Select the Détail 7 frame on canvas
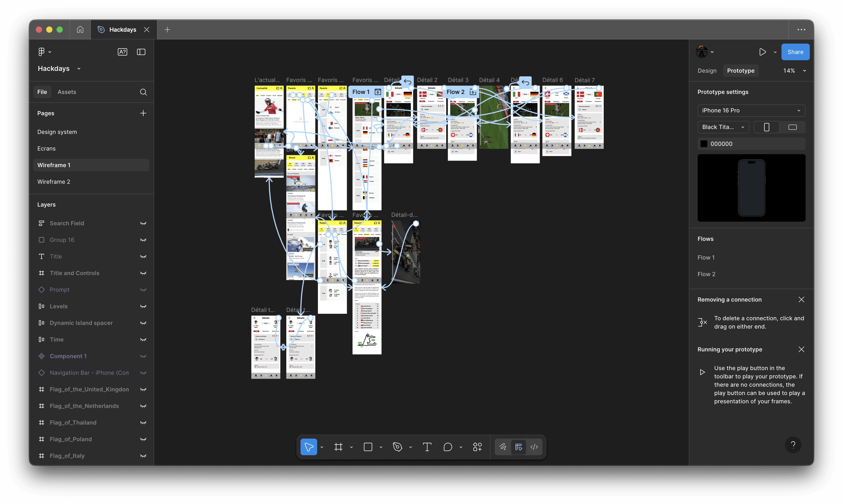Screen dimensions: 843x504 (589, 117)
